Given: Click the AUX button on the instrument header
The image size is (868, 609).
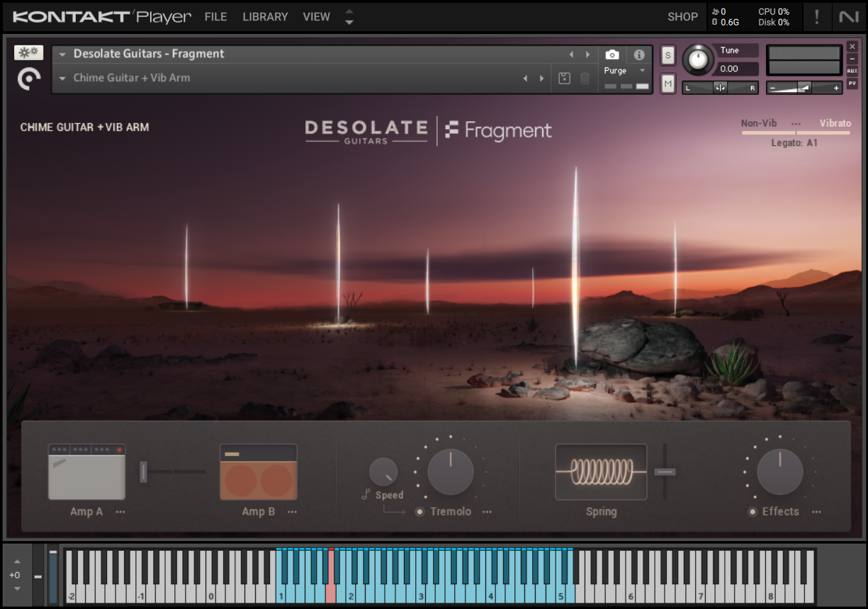Looking at the screenshot, I should click(852, 71).
